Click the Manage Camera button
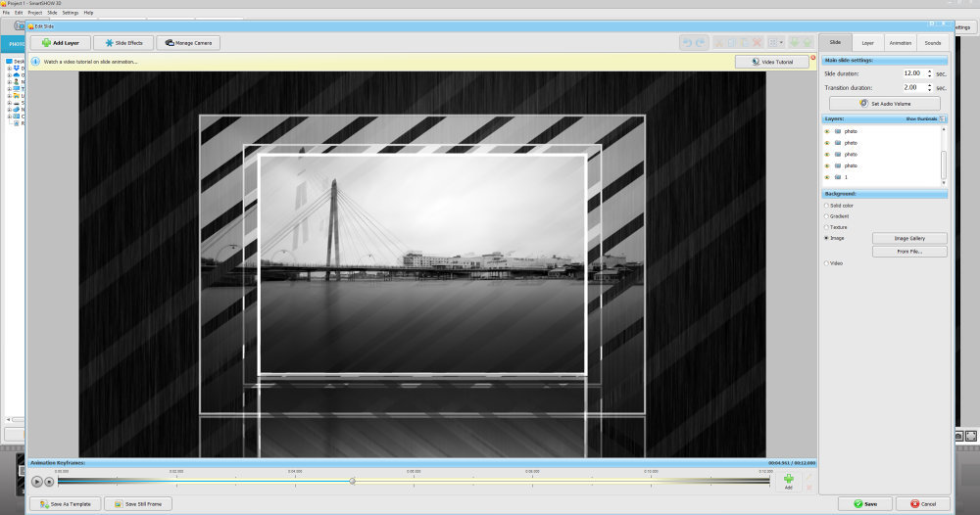This screenshot has width=980, height=515. click(188, 43)
